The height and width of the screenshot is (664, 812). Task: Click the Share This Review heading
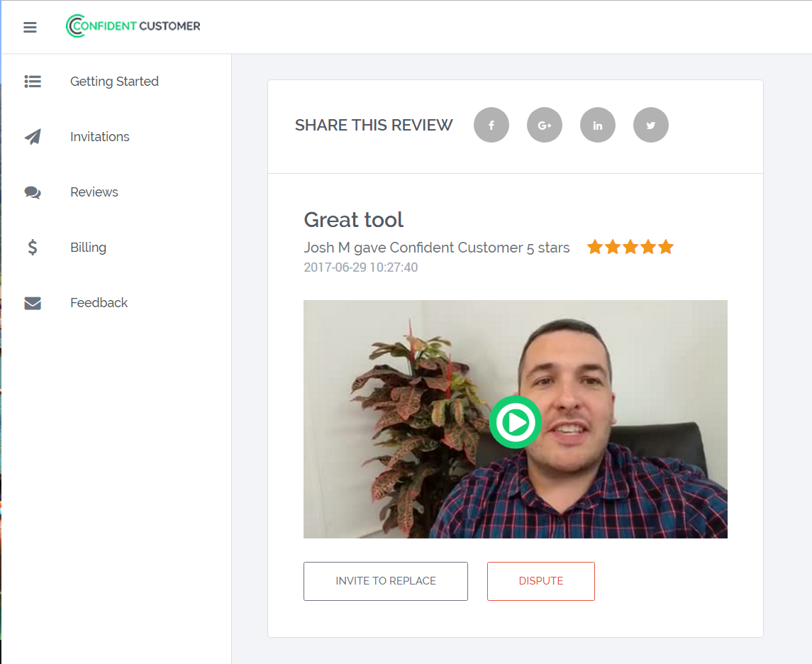pos(374,125)
